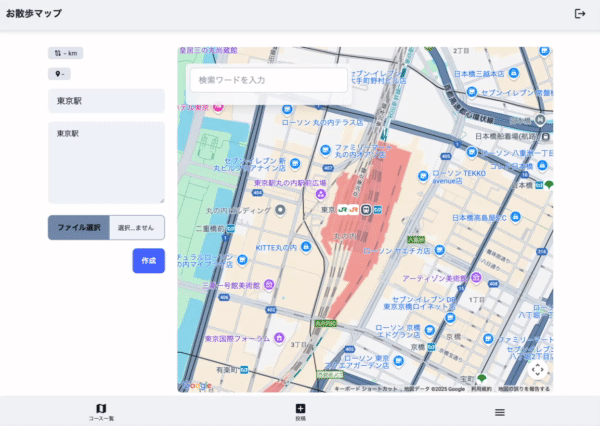Click the 京橋 station icon

click(431, 347)
